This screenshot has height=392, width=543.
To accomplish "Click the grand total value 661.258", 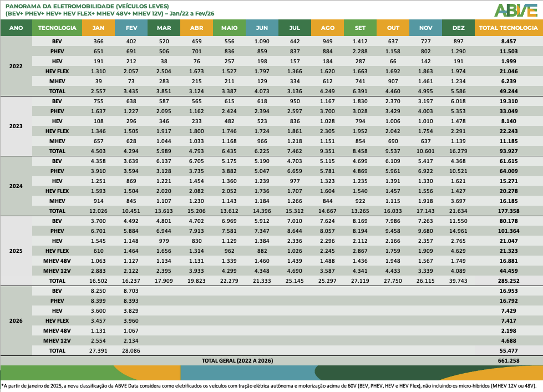I will [x=508, y=360].
